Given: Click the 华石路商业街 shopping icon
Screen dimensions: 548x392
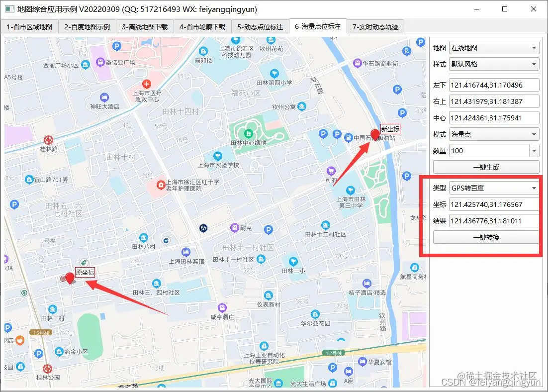Looking at the screenshot, I should point(357,63).
